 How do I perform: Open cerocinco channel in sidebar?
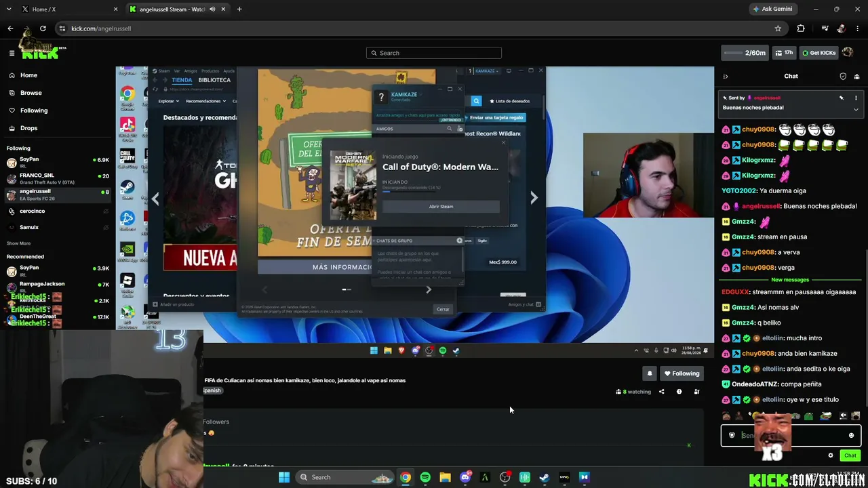[x=58, y=211]
